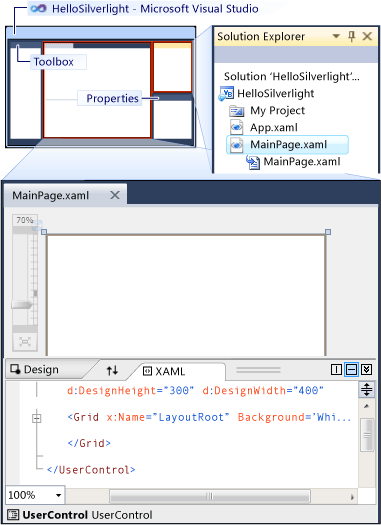Collapse the XAML pane
This screenshot has height=525, width=381.
(367, 370)
